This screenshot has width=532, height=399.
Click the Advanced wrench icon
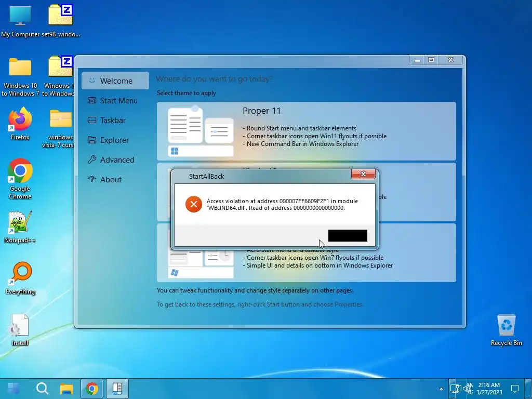click(91, 159)
